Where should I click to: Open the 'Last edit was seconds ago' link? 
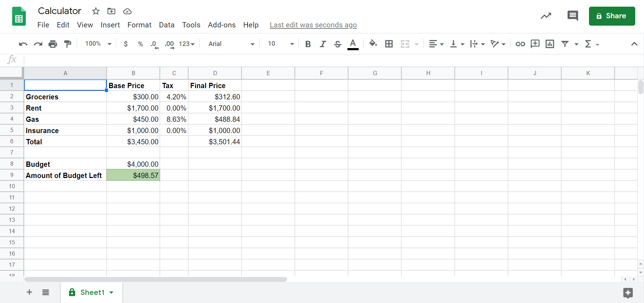pos(313,25)
